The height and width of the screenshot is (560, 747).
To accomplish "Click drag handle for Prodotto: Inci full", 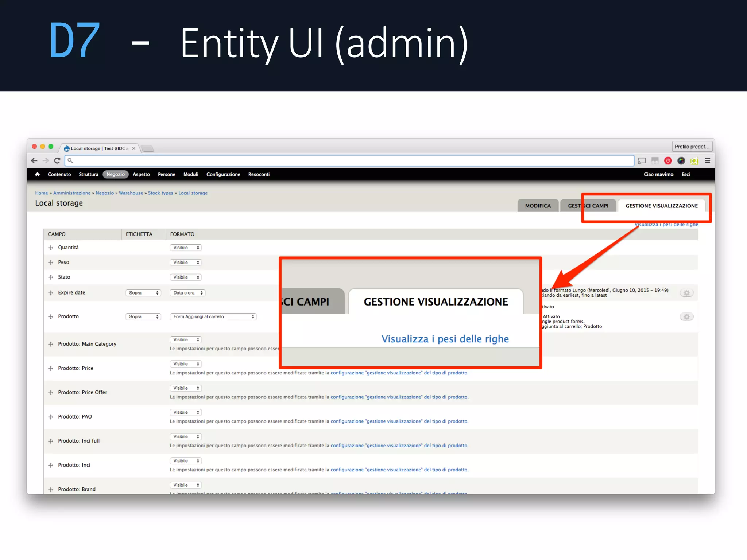I will click(51, 441).
